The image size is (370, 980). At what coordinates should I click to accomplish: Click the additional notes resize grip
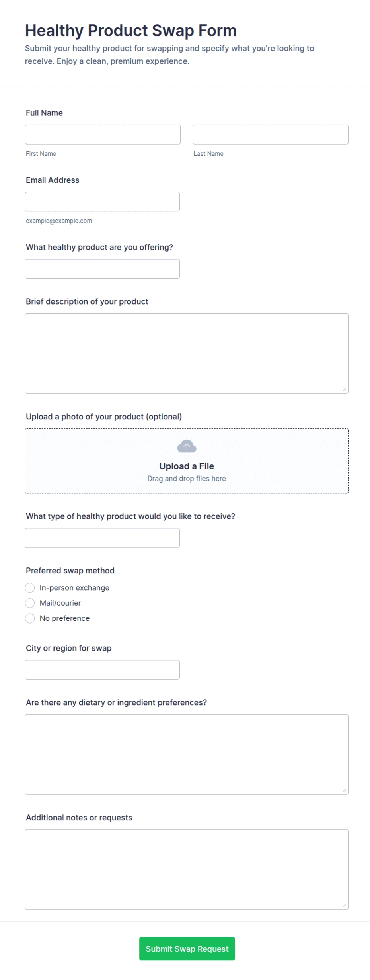(x=344, y=906)
